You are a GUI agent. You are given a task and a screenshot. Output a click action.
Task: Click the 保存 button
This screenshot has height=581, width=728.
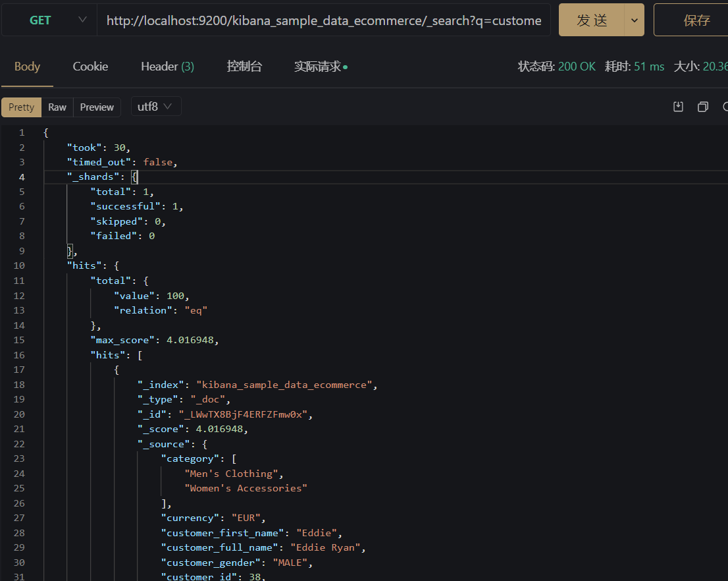696,20
